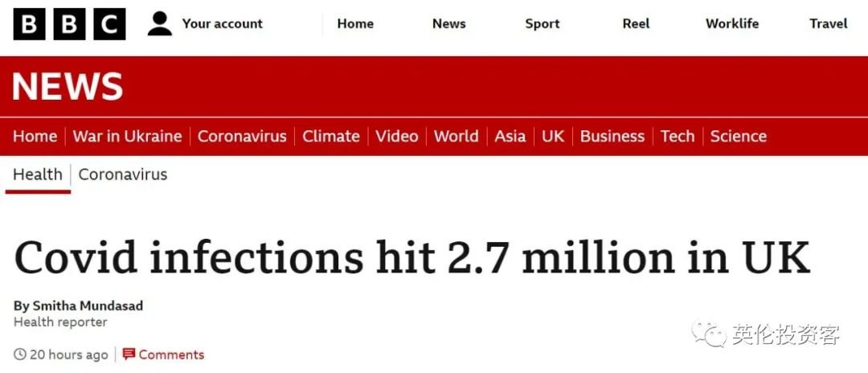Navigate to Worklife section
Image resolution: width=868 pixels, height=373 pixels.
732,24
